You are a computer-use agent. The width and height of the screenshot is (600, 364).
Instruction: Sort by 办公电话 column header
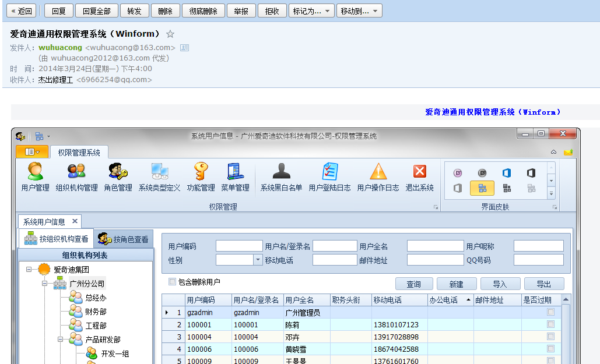click(x=450, y=300)
